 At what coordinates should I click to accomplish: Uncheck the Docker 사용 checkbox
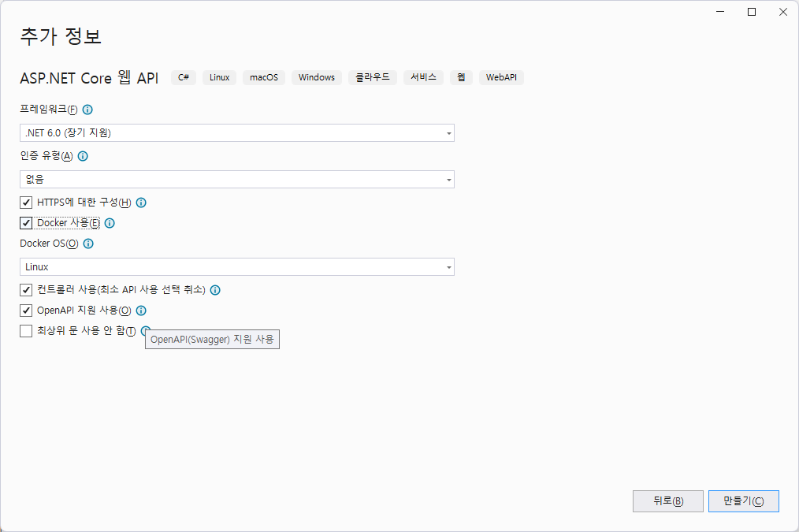26,223
